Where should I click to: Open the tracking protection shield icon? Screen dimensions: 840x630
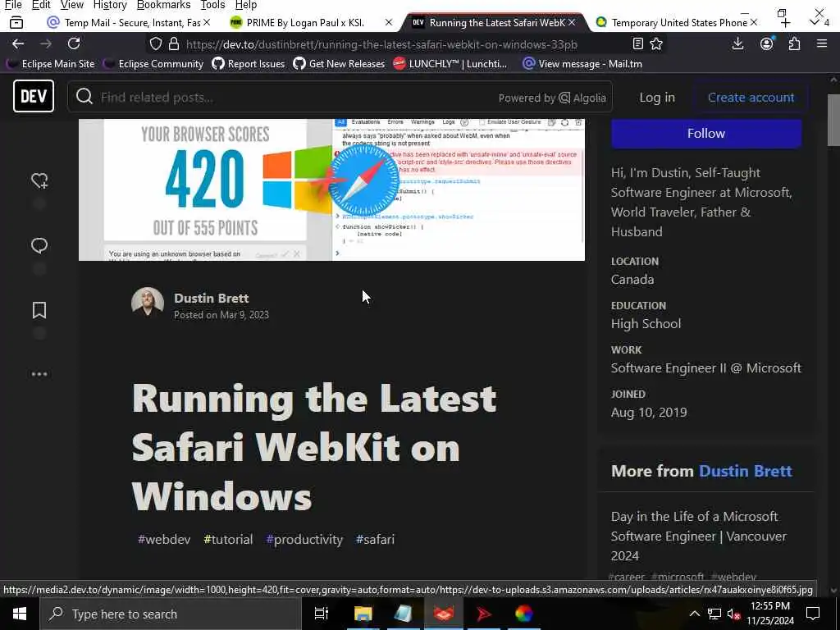point(155,44)
